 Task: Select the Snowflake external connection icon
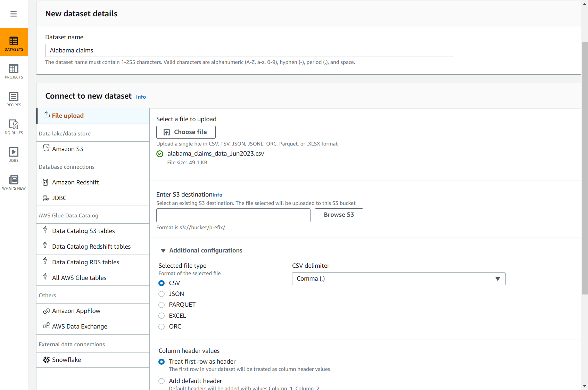click(x=46, y=360)
